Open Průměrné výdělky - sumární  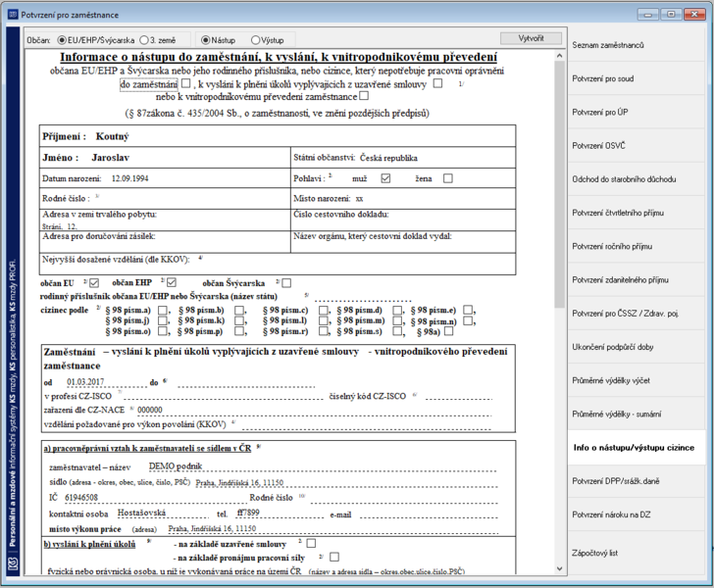click(x=637, y=414)
